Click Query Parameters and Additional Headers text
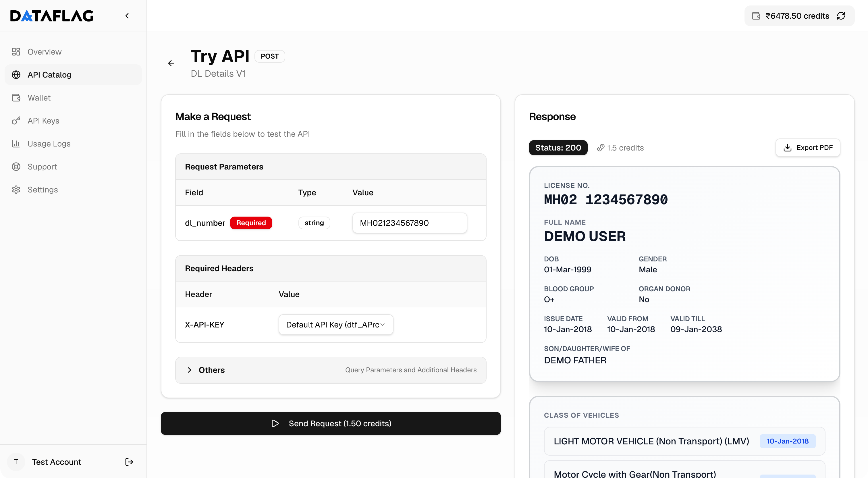This screenshot has height=478, width=868. coord(411,370)
